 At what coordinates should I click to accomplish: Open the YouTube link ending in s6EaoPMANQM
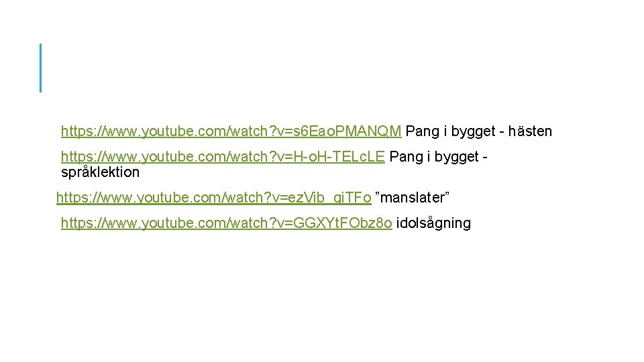point(231,131)
